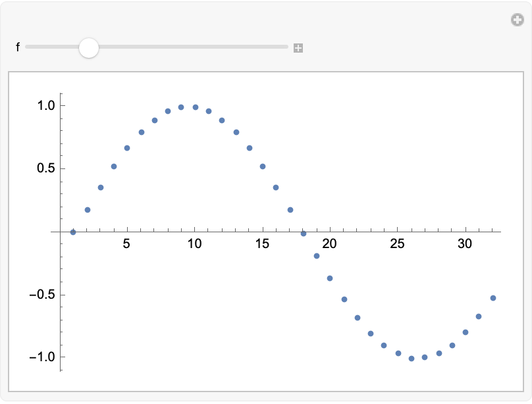Click the x-axis tick label 20

[330, 244]
